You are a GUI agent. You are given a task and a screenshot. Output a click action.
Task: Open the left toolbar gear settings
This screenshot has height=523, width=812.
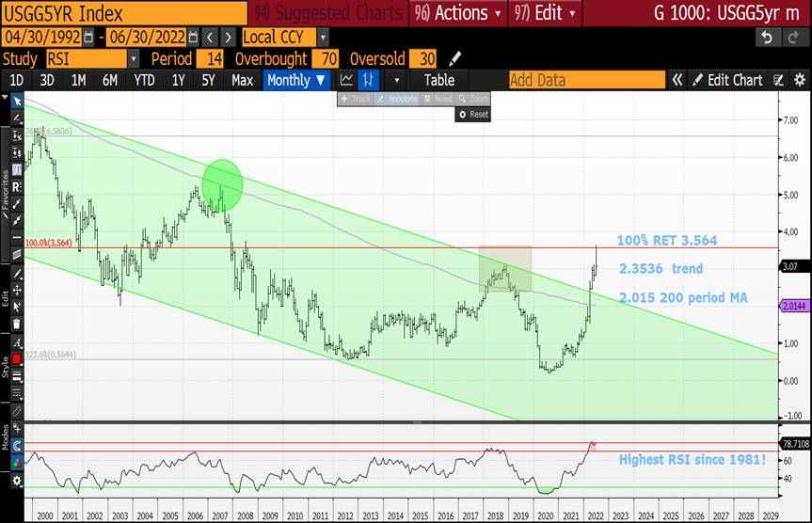click(17, 481)
